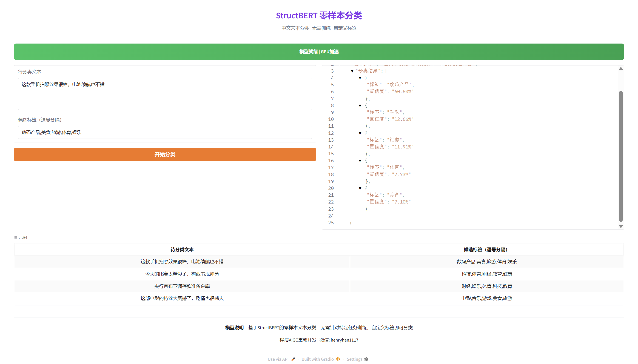Collapse the 娱乐 result entry
638x364 pixels.
[360, 105]
